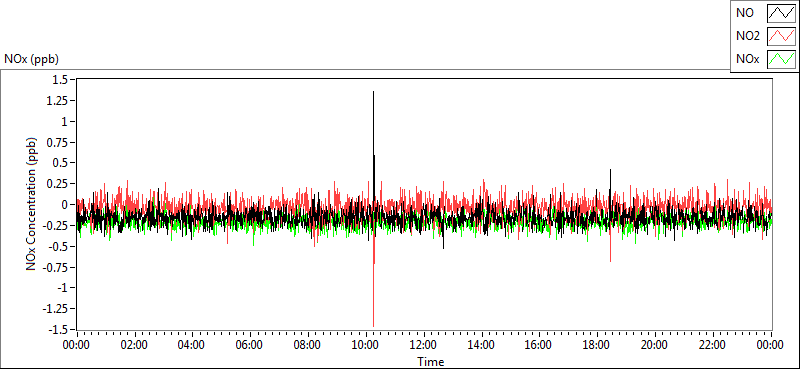This screenshot has height=369, width=800.
Task: Click the black NO spike near 18:30
Action: (x=610, y=170)
